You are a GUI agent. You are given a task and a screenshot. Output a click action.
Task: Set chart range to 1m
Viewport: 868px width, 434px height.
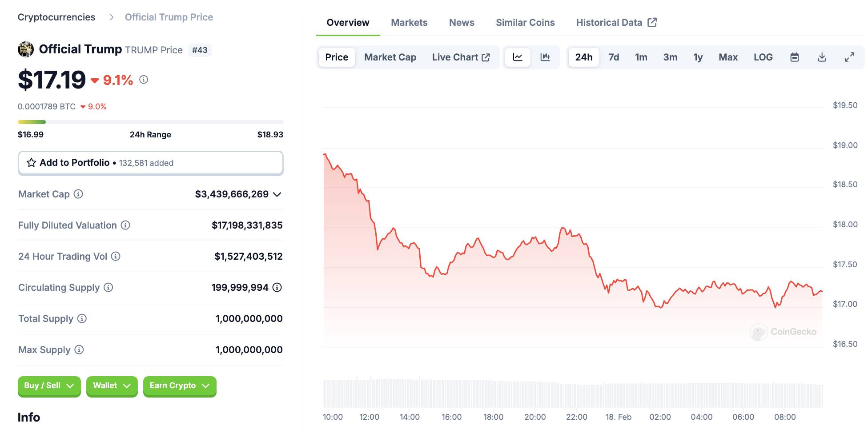[x=641, y=57]
